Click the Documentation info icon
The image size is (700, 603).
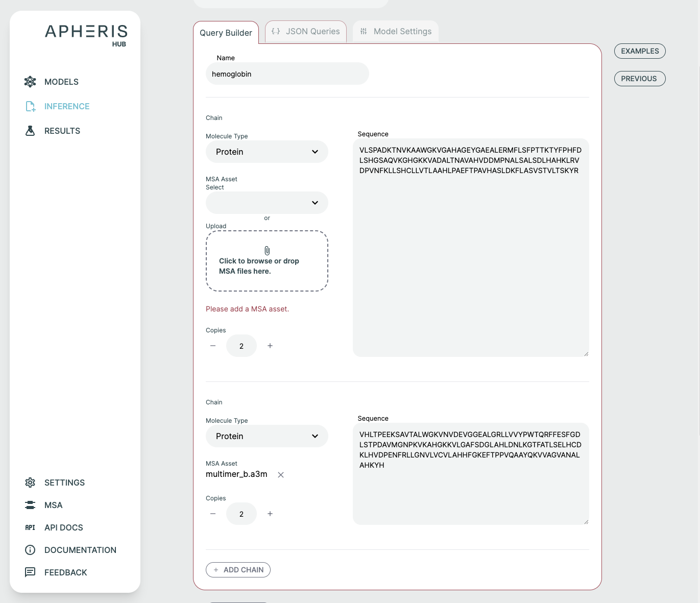click(30, 550)
